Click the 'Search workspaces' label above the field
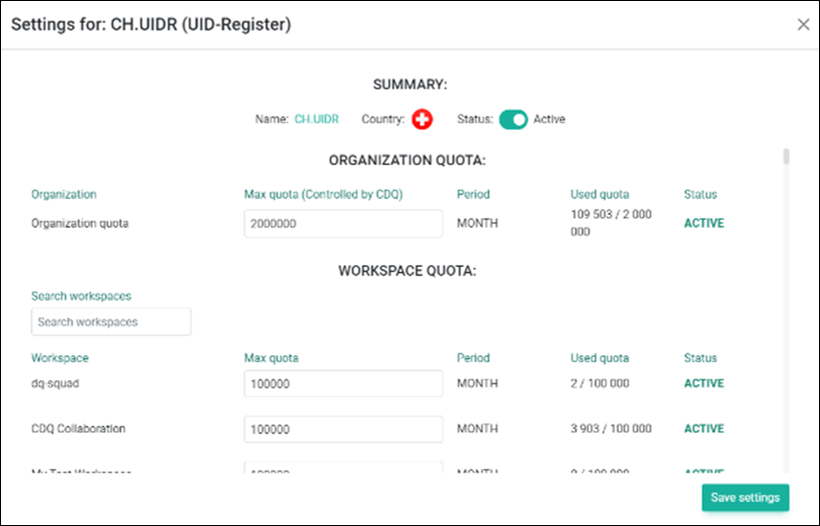The width and height of the screenshot is (820, 526). [x=81, y=296]
